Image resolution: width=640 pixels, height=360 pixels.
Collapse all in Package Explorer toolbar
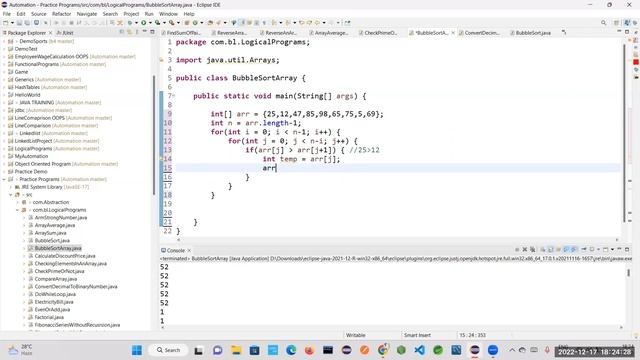click(122, 32)
